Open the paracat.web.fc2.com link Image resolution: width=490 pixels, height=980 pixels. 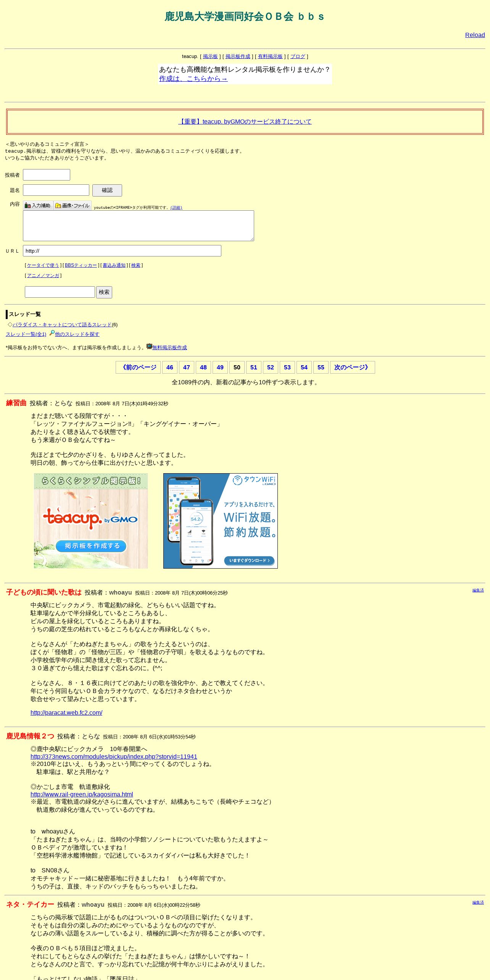pos(66,713)
